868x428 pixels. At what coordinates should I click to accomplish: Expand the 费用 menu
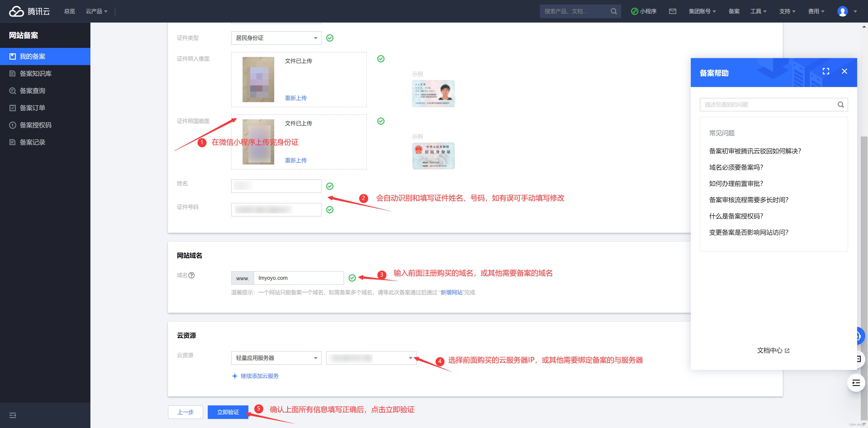(x=816, y=11)
